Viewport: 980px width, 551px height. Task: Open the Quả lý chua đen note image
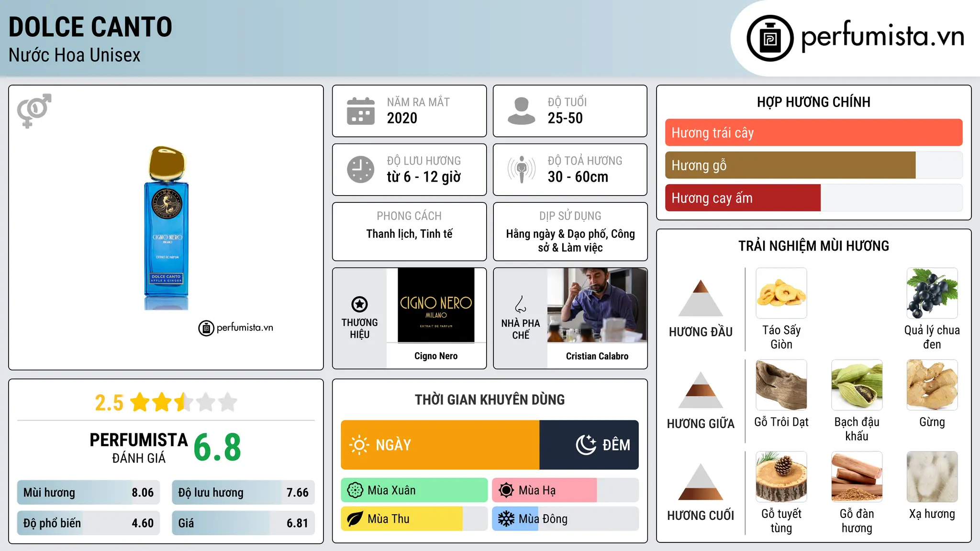point(932,293)
